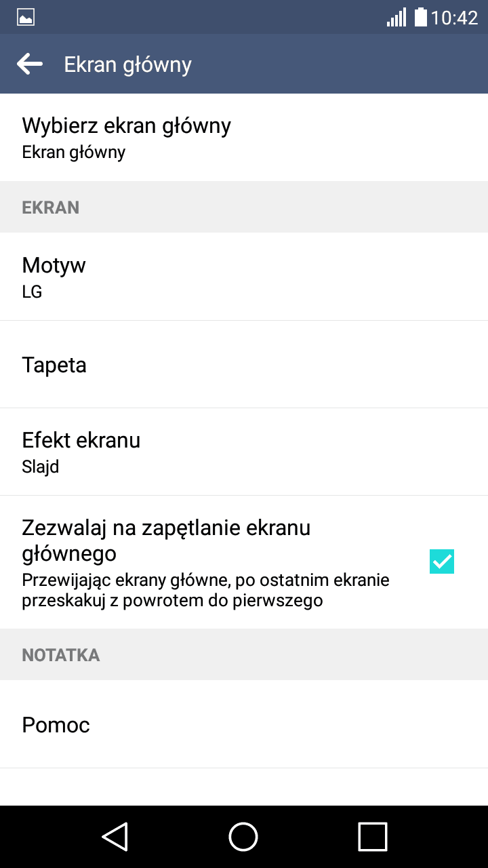Tap the Android Back navigation triangle

point(115,836)
